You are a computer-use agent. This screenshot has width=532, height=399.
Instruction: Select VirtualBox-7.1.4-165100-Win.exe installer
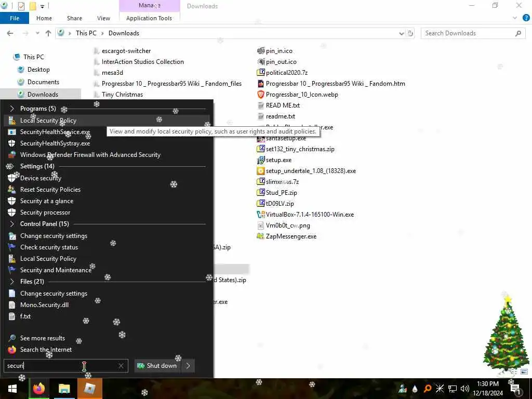[305, 215]
